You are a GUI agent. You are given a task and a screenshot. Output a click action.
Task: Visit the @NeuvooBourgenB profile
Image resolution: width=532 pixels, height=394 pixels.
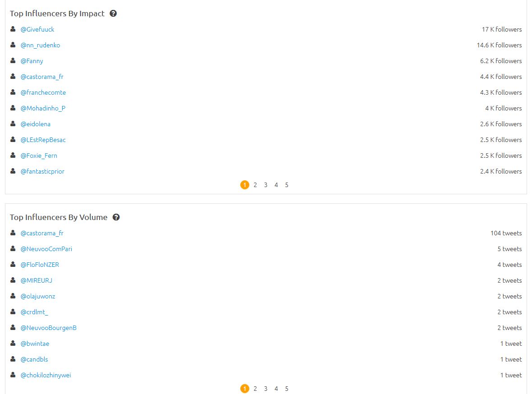49,328
